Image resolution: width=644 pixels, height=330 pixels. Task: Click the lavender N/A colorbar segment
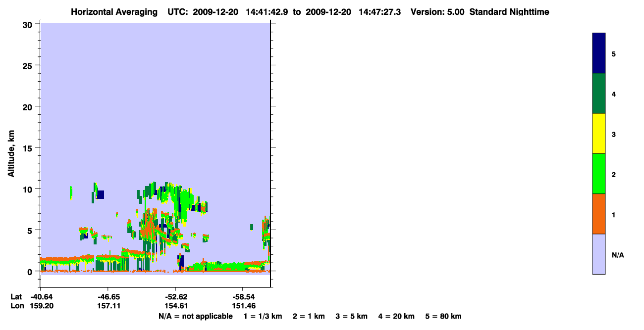(x=599, y=254)
